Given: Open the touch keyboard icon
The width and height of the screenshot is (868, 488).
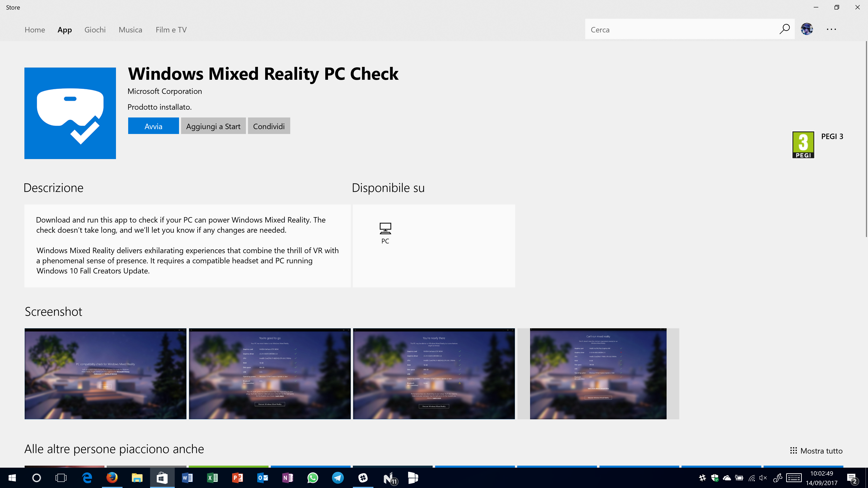Looking at the screenshot, I should point(794,478).
